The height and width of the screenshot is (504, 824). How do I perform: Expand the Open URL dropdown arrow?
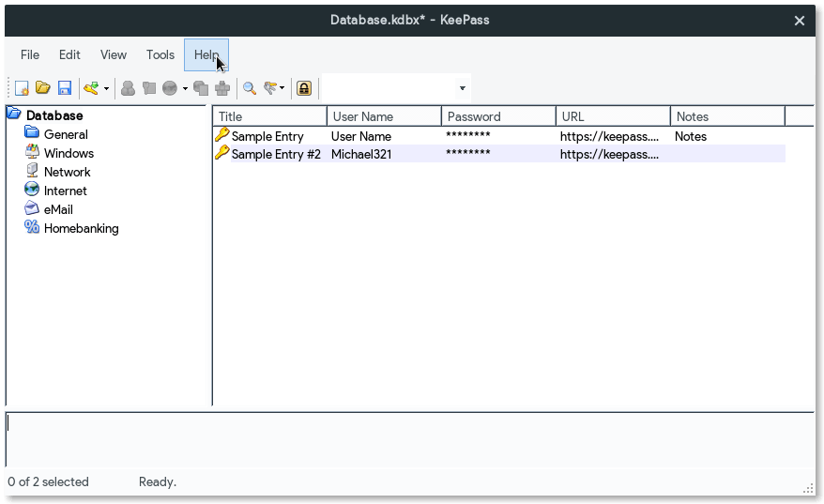(185, 88)
